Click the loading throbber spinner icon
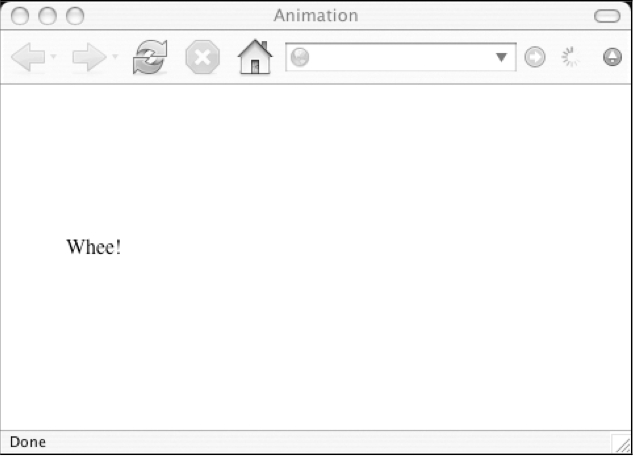The image size is (633, 456). pos(570,56)
